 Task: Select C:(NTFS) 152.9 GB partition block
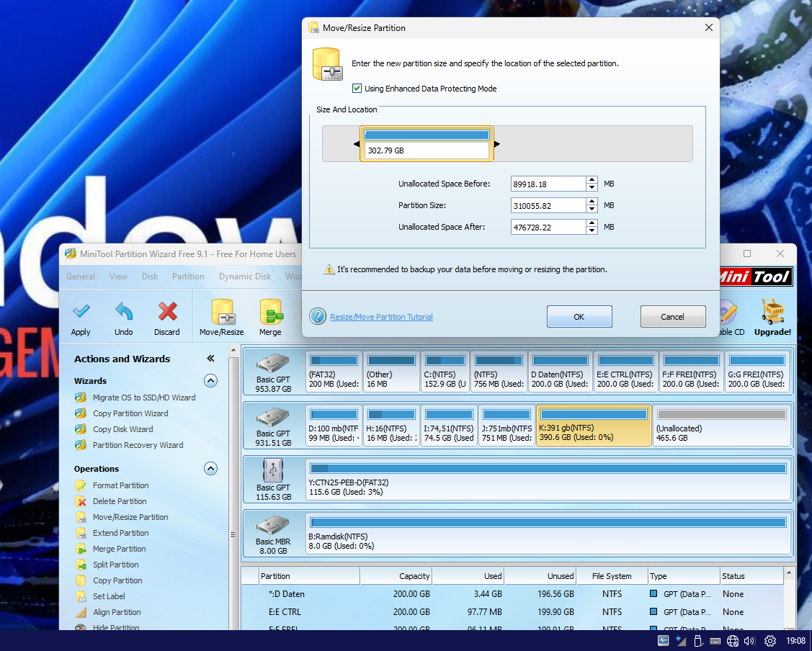pos(445,372)
